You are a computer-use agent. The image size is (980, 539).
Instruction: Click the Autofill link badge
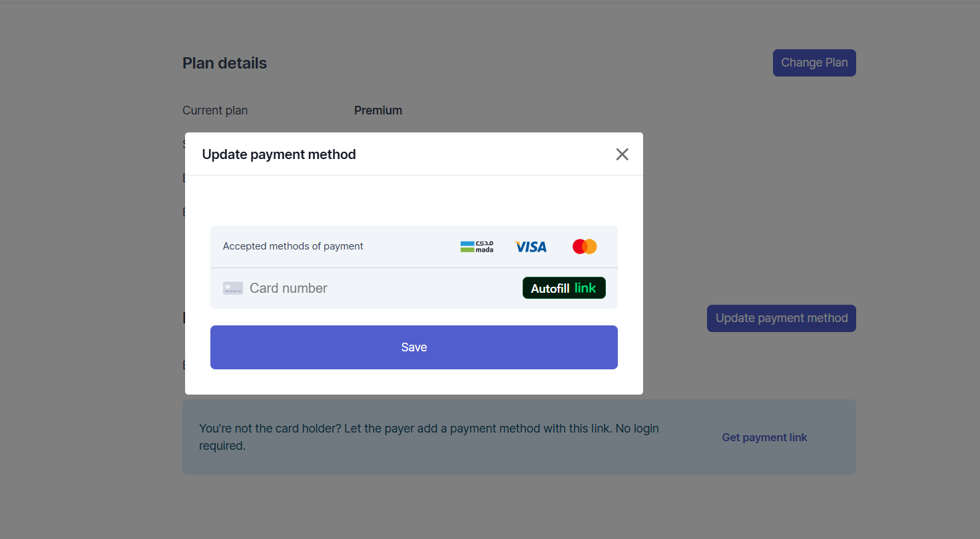(563, 287)
